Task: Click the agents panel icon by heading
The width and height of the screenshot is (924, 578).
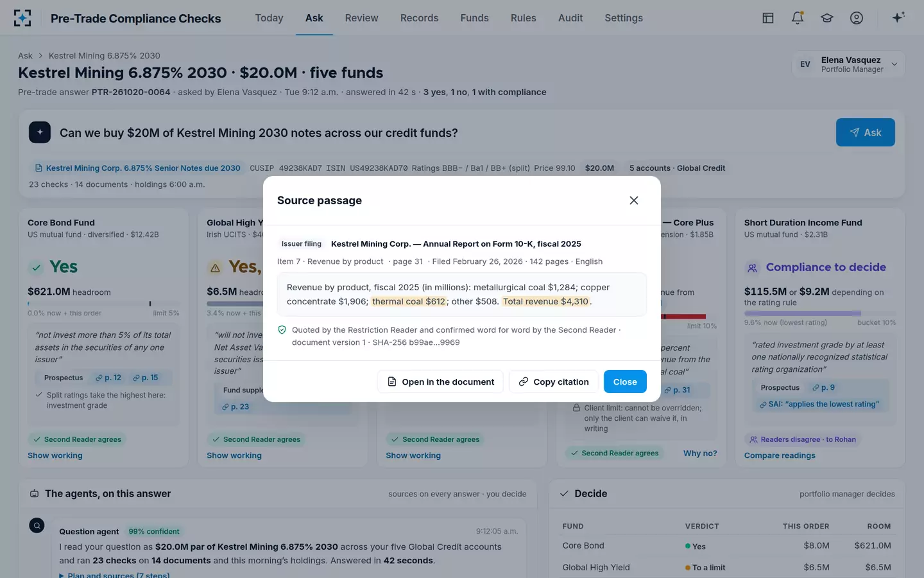Action: tap(35, 494)
